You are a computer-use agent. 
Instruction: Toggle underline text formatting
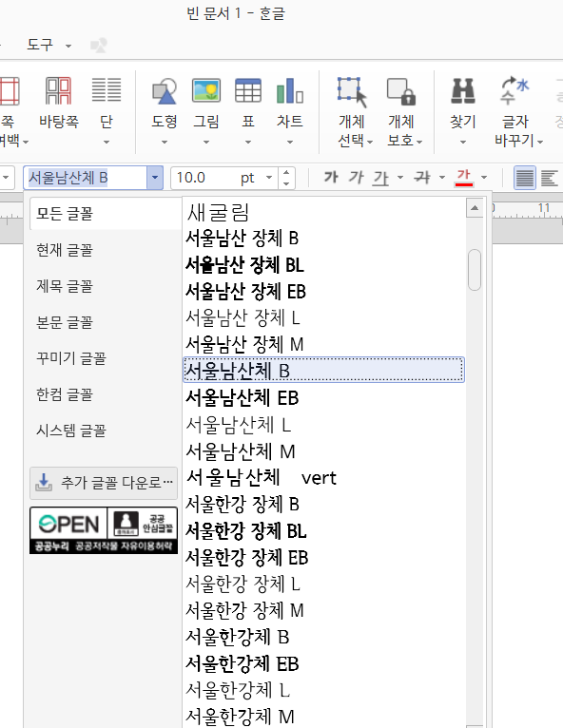[381, 178]
